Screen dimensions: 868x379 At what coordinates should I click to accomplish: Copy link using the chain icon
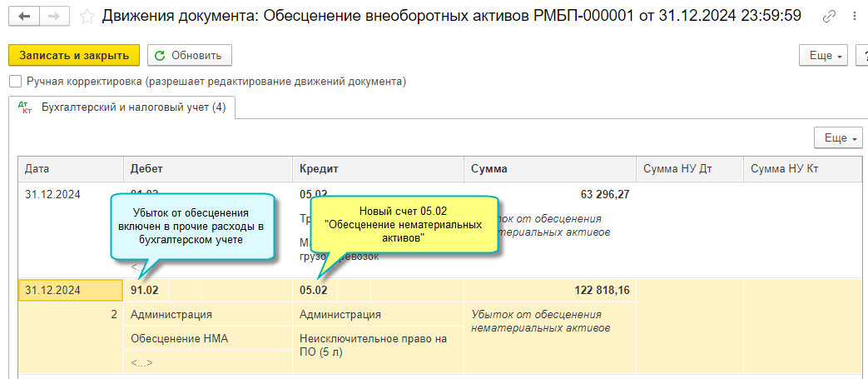829,17
